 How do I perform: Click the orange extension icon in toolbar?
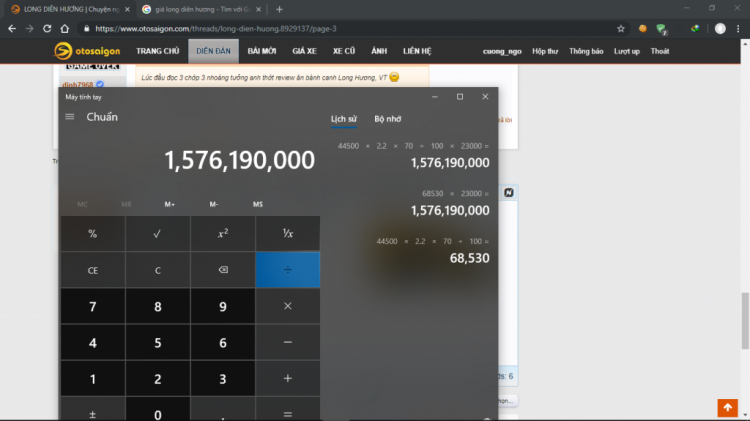pos(642,29)
